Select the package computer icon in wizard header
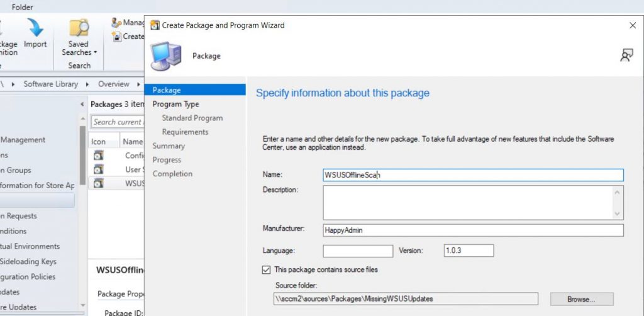The height and width of the screenshot is (316, 644). (165, 56)
